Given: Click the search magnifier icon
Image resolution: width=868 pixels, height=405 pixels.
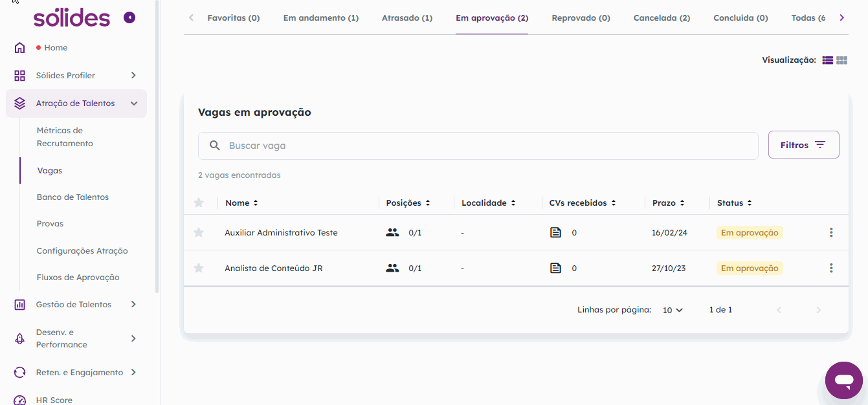Looking at the screenshot, I should point(216,146).
